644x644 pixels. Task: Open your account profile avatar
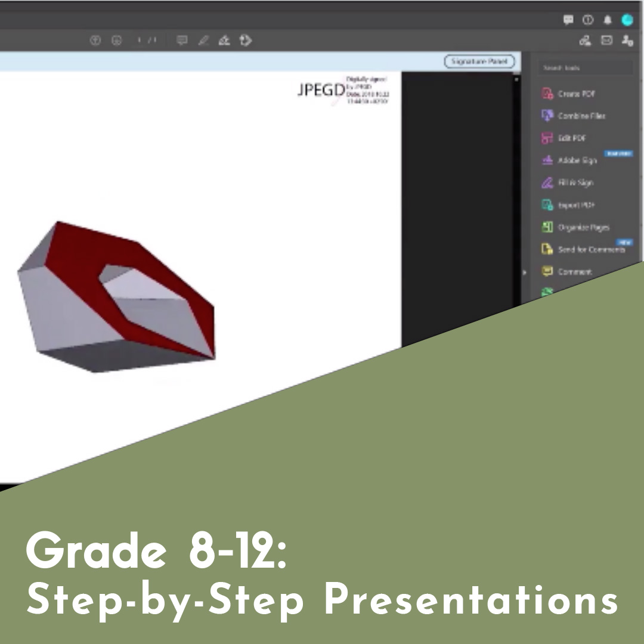coord(627,20)
